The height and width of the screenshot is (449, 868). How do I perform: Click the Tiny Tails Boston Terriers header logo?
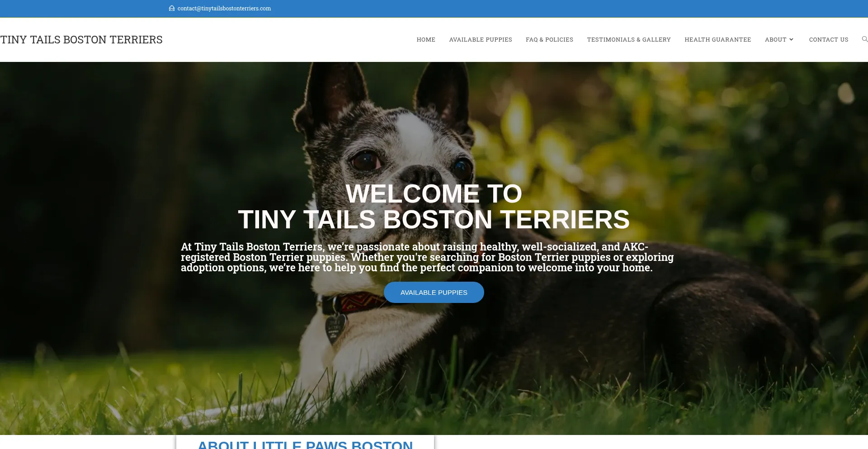tap(81, 40)
